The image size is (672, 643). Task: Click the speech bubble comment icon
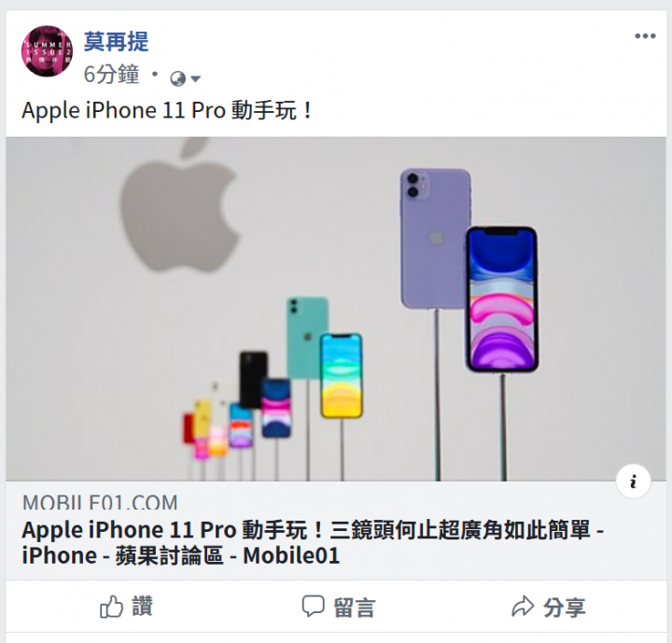(313, 606)
